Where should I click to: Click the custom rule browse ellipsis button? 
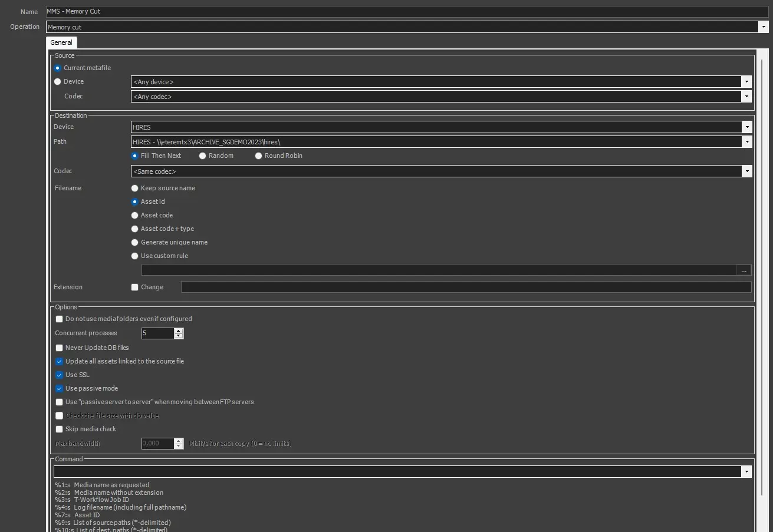click(x=744, y=270)
